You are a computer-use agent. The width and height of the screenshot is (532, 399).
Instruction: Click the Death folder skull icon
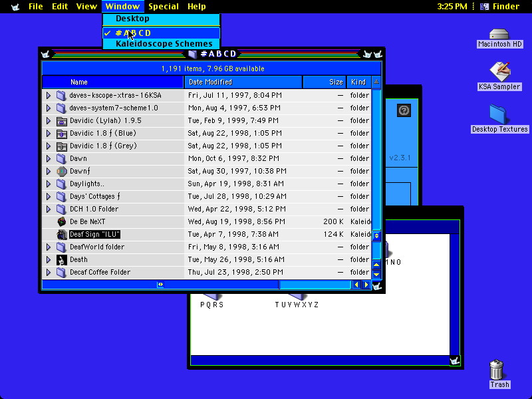(x=61, y=259)
